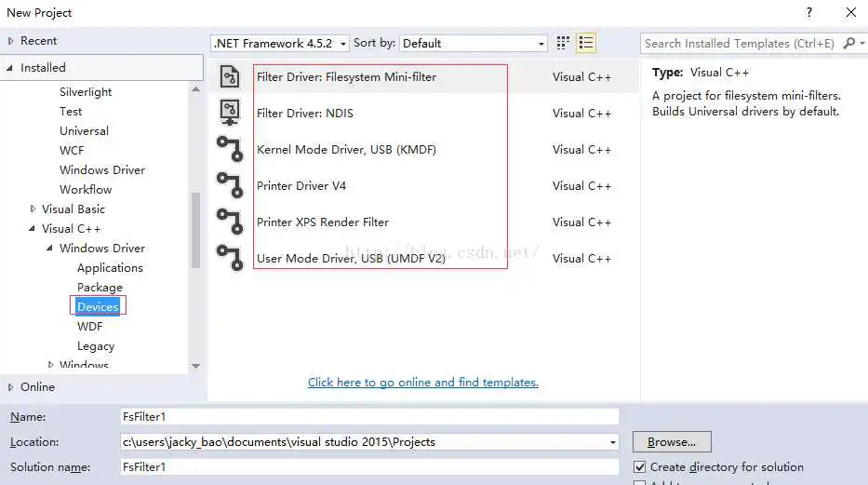Open the Location path dropdown

(612, 442)
